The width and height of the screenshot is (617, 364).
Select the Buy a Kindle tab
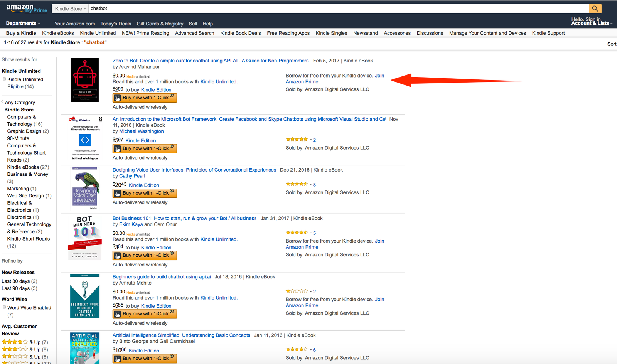(x=21, y=33)
